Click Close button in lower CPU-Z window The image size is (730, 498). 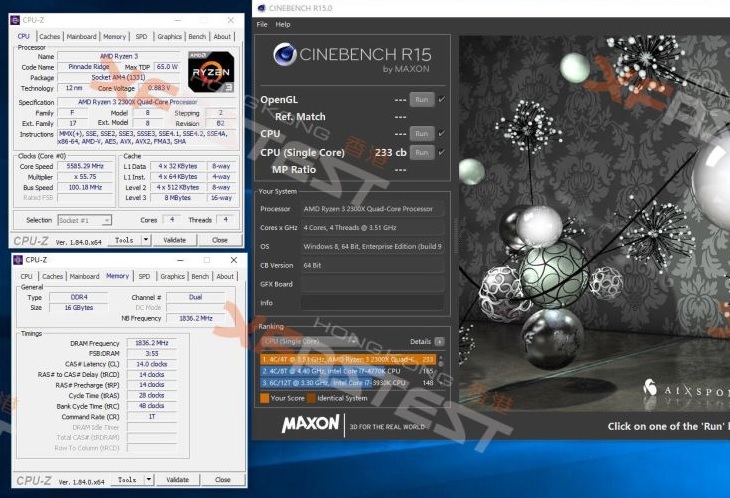pyautogui.click(x=223, y=479)
